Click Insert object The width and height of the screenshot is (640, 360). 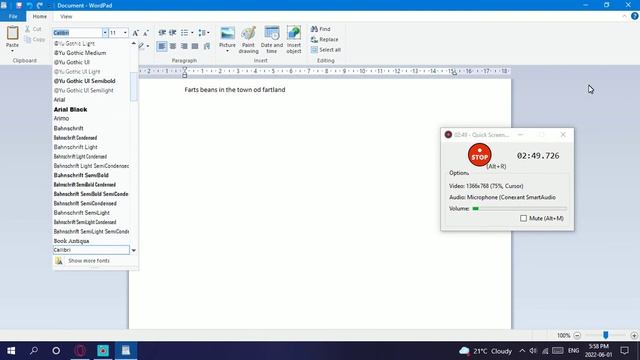click(x=294, y=40)
